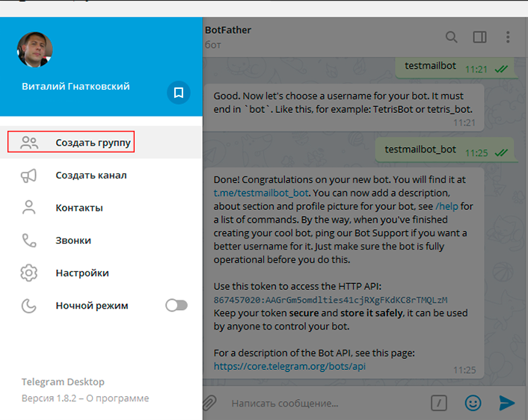The width and height of the screenshot is (528, 420).
Task: Open the core.telegram.org/bots/api link
Action: click(x=289, y=366)
